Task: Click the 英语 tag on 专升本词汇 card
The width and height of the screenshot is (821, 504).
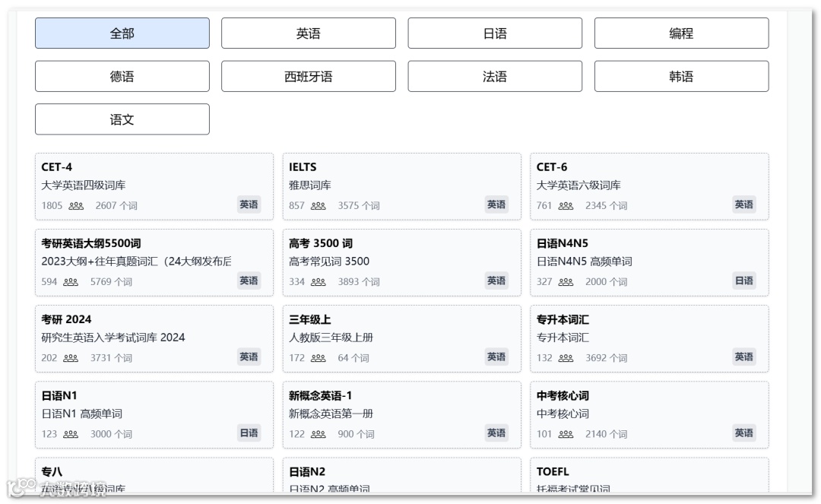Action: point(743,357)
